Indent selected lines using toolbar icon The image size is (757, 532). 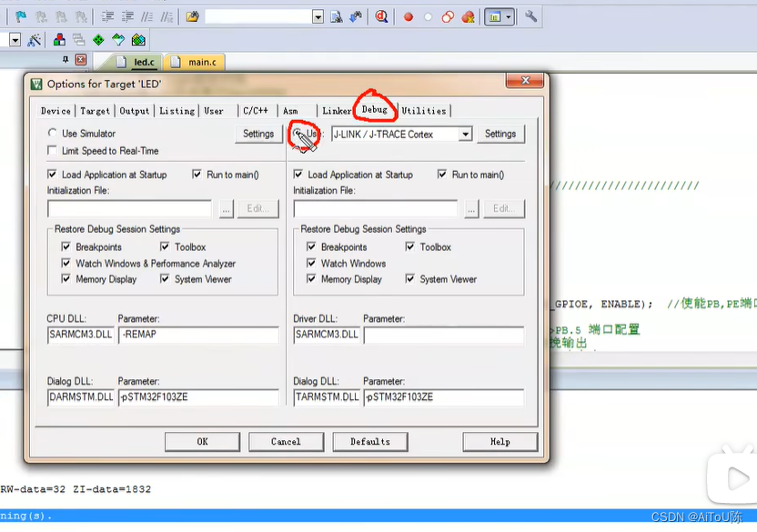pyautogui.click(x=107, y=17)
